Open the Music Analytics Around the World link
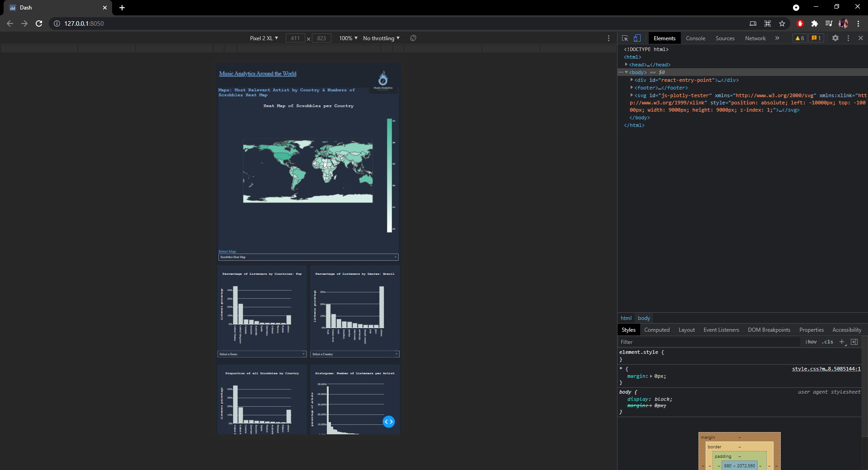 [257, 74]
